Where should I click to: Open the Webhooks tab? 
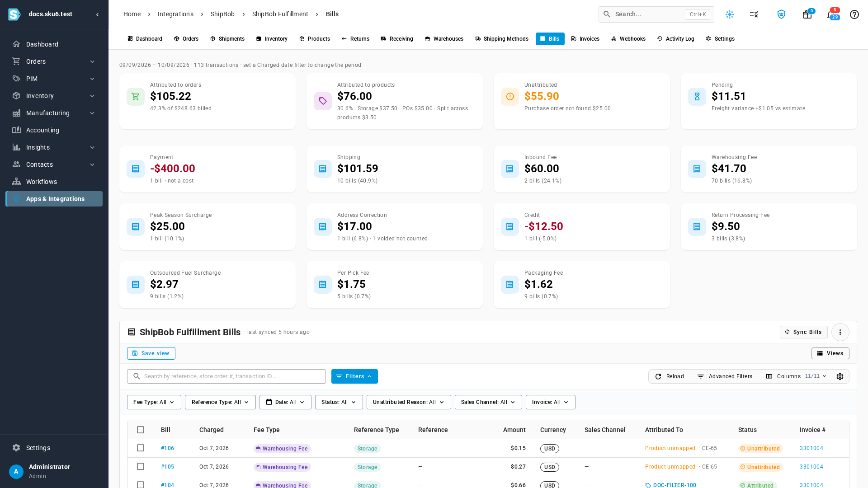point(628,39)
